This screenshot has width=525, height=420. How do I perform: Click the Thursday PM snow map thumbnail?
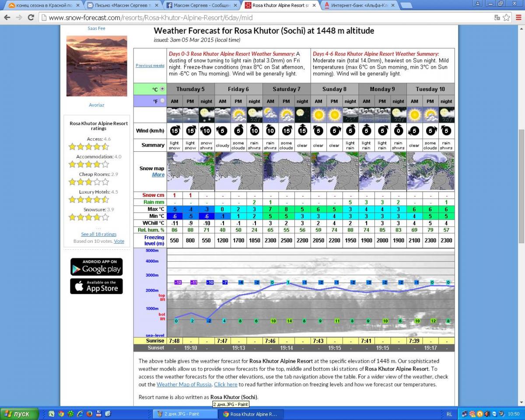click(191, 171)
